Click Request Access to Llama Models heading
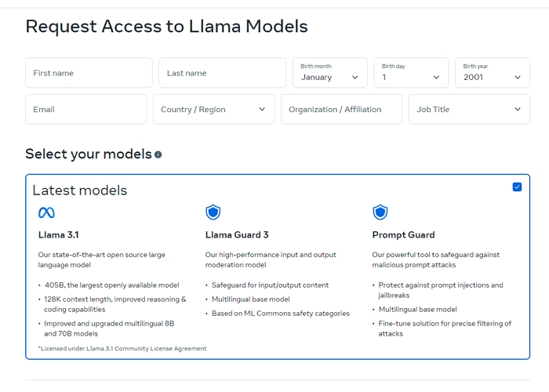 pyautogui.click(x=166, y=27)
